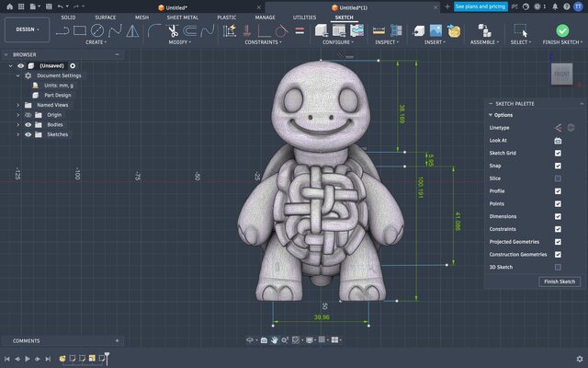The image size is (588, 368).
Task: Switch to the UTILITIES tab
Action: [x=304, y=17]
